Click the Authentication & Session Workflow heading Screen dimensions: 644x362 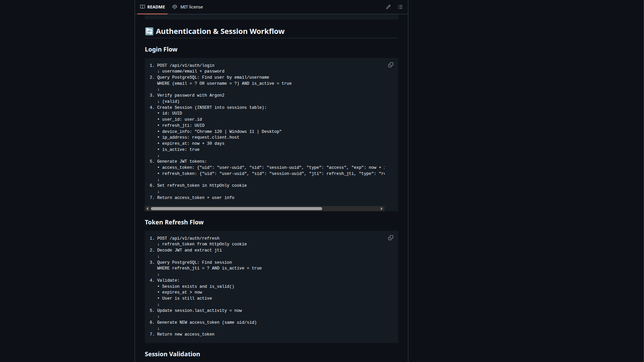click(x=220, y=31)
